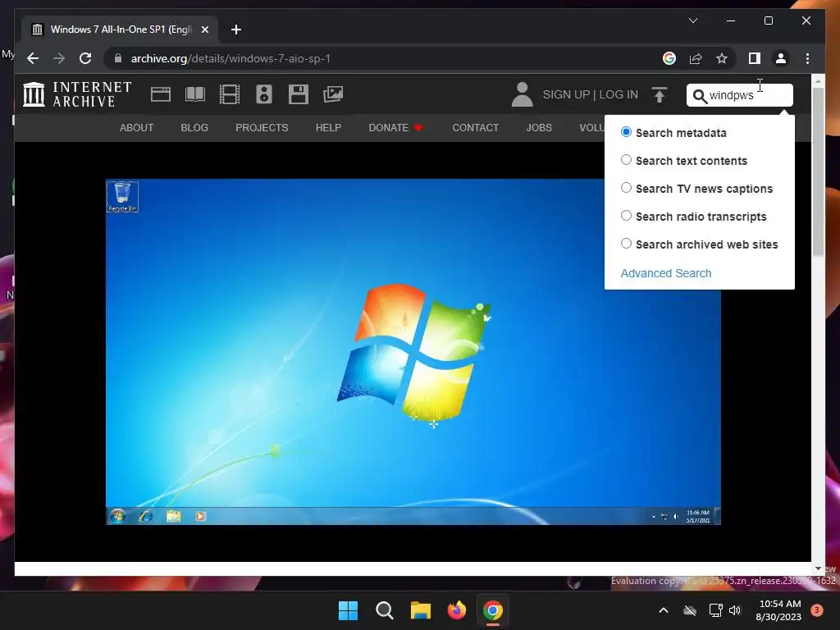The image size is (840, 630).
Task: Open the JOBS menu item
Action: click(x=539, y=127)
